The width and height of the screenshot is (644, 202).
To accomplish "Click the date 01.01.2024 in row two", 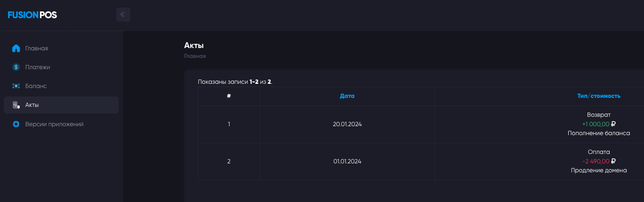I will pyautogui.click(x=347, y=162).
